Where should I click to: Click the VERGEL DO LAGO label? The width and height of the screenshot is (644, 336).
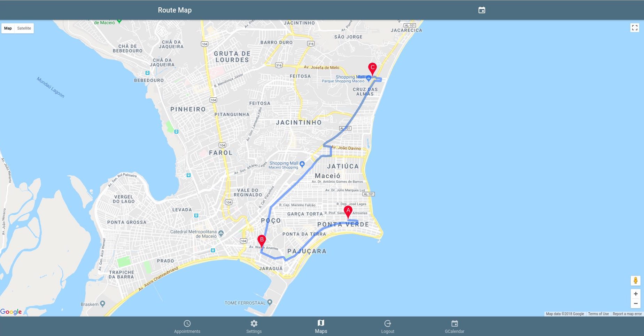pos(124,199)
